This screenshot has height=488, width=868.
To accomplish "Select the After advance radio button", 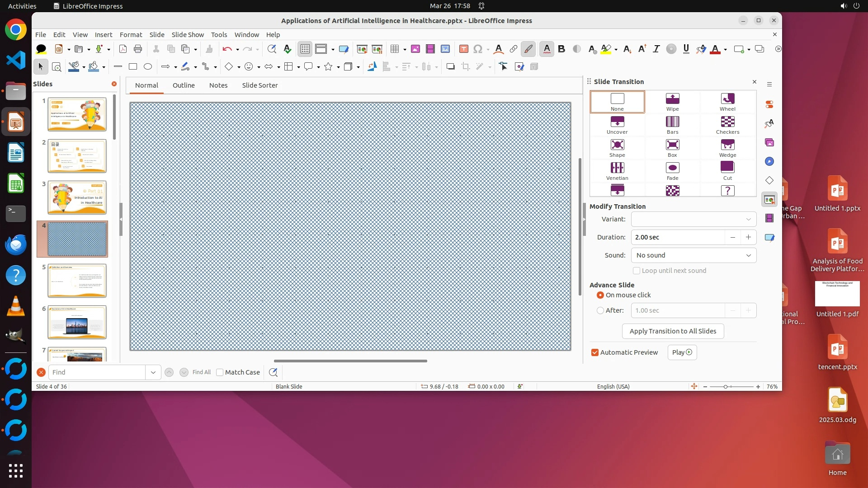I will coord(600,310).
